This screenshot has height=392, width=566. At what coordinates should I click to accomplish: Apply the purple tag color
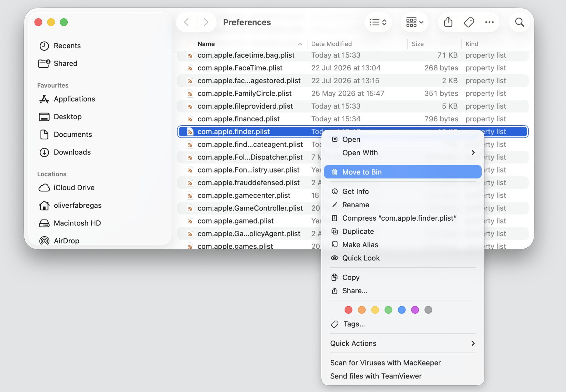(415, 310)
